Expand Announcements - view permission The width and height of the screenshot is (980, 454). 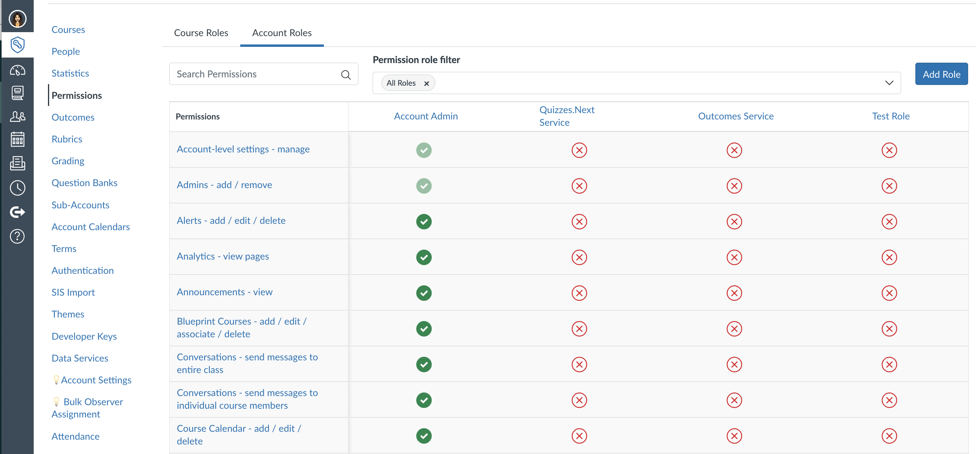(224, 292)
